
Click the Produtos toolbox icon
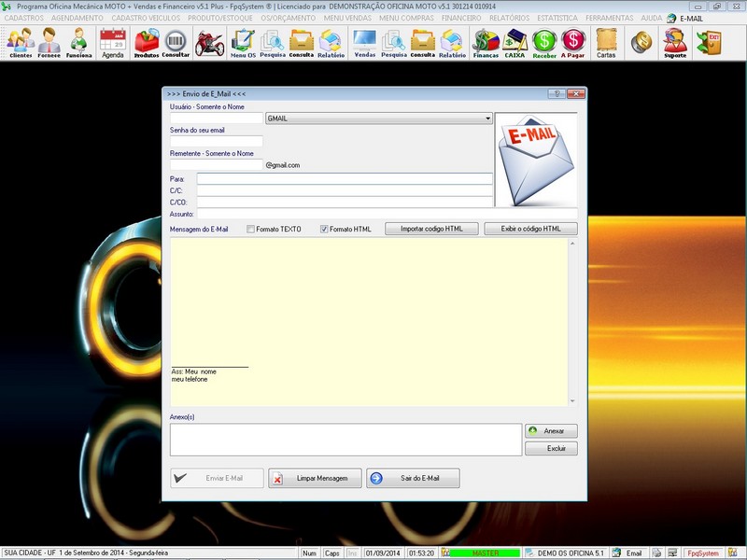(147, 42)
